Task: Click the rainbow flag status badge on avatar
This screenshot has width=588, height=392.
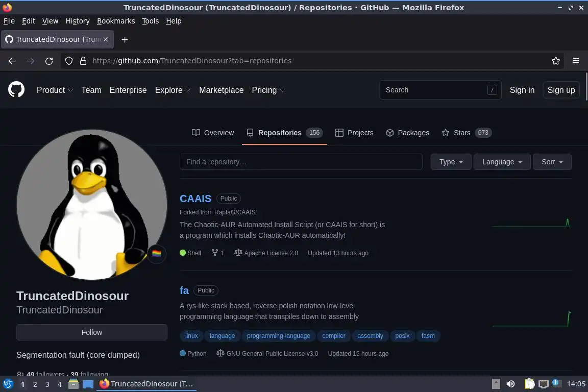Action: pos(156,254)
